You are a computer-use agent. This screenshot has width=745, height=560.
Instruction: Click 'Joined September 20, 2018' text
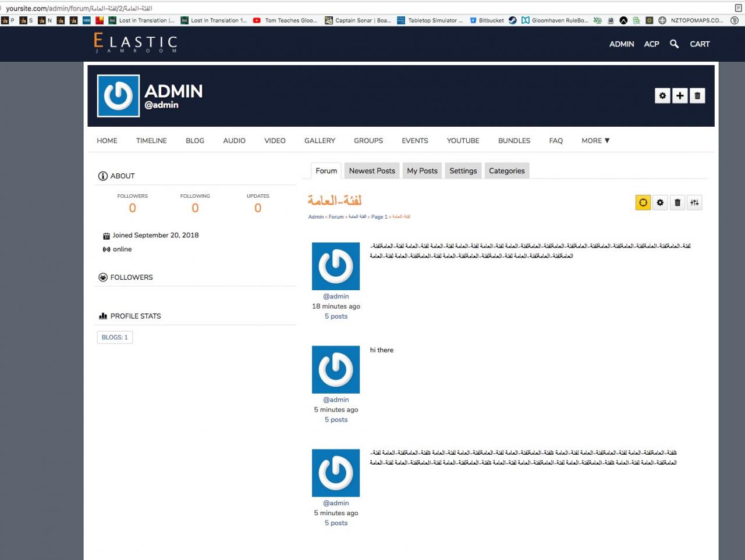(155, 236)
